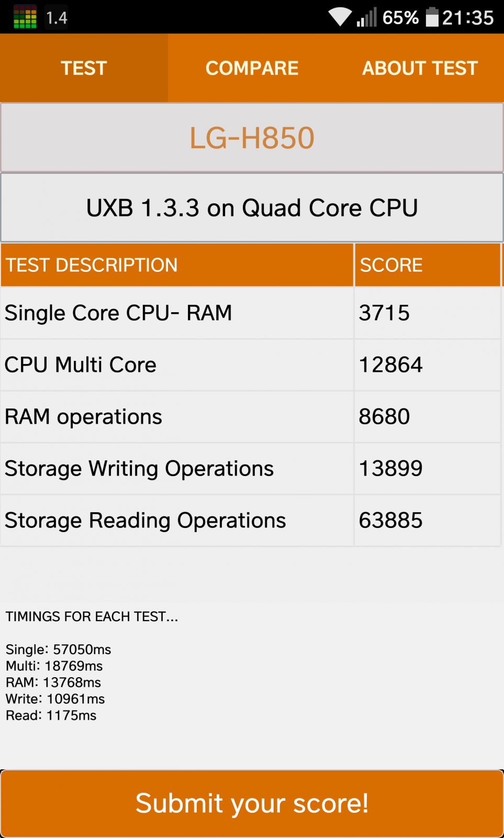
Task: Tap the green grid app icon in status bar
Action: point(25,17)
